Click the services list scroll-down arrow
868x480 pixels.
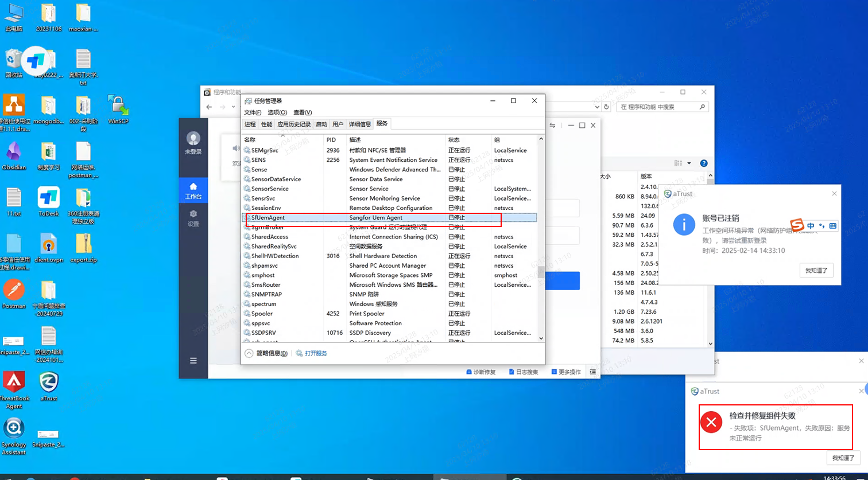click(540, 338)
